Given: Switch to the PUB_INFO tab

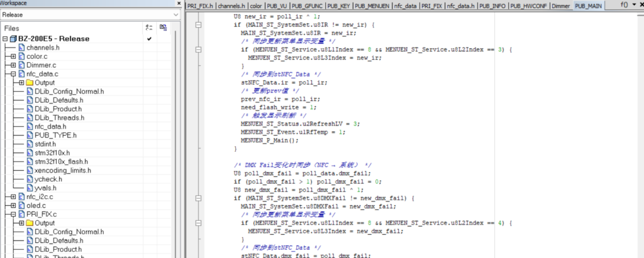Looking at the screenshot, I should click(493, 6).
